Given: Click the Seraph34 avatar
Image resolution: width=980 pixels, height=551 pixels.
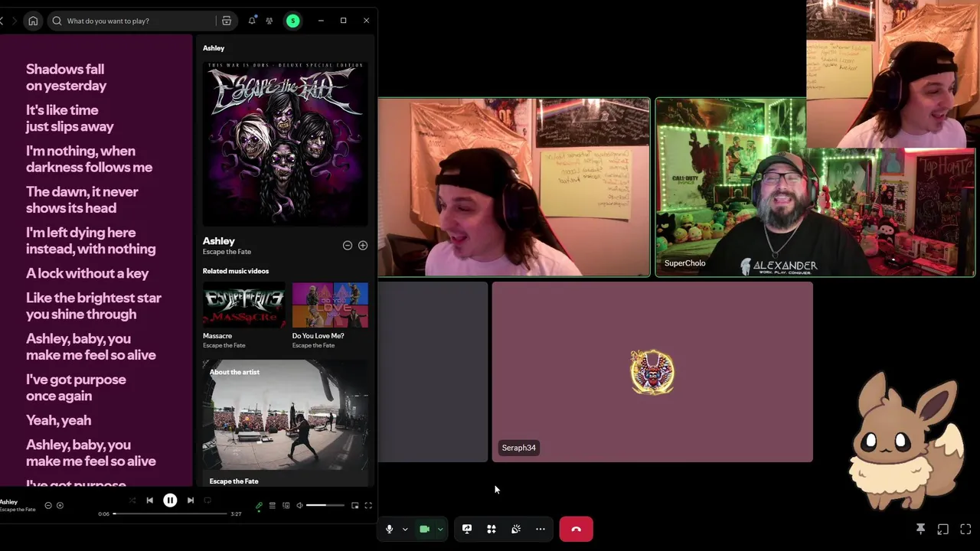Looking at the screenshot, I should coord(652,372).
